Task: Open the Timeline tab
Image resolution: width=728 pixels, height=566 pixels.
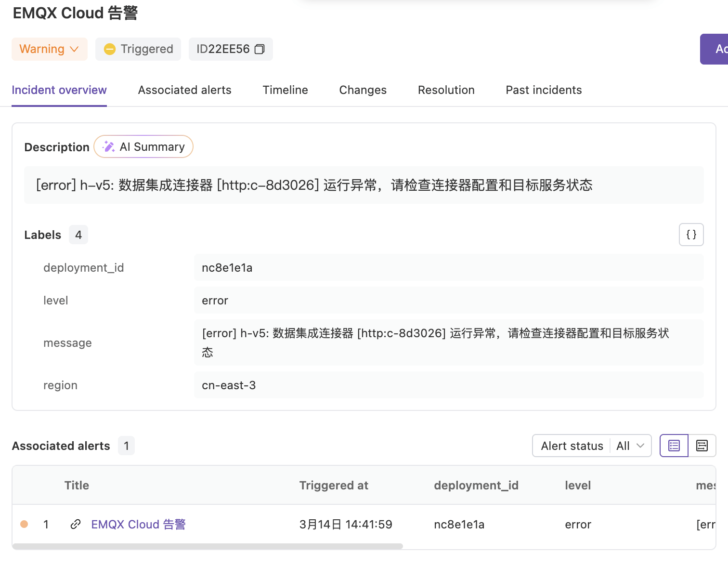Action: click(x=285, y=90)
